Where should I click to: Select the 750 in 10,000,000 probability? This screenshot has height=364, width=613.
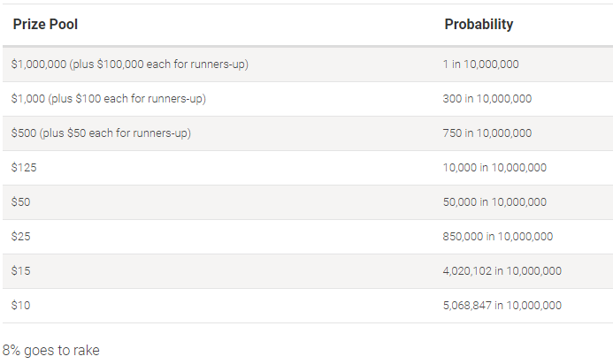487,133
